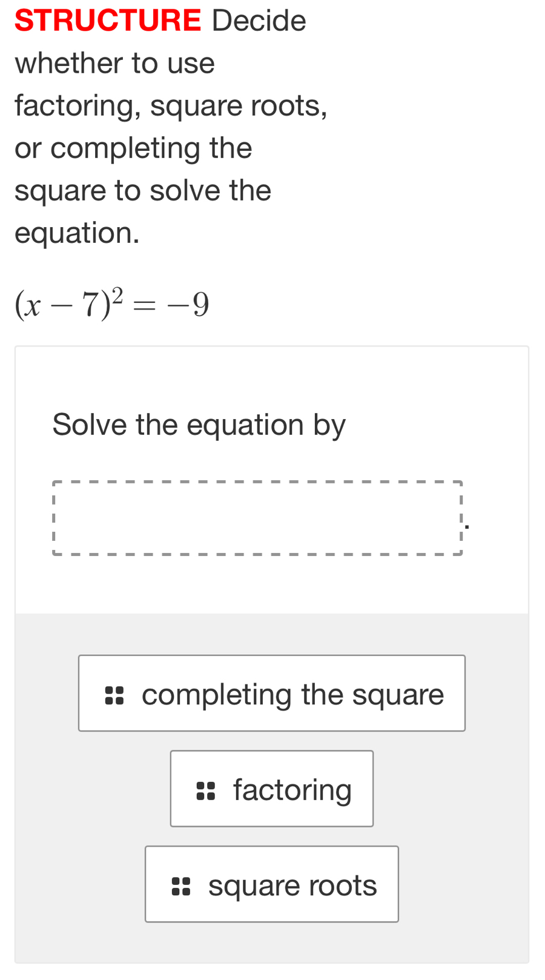Screen dimensions: 545x980
Task: Click the "square to solve the" instruction line
Action: coord(143,191)
